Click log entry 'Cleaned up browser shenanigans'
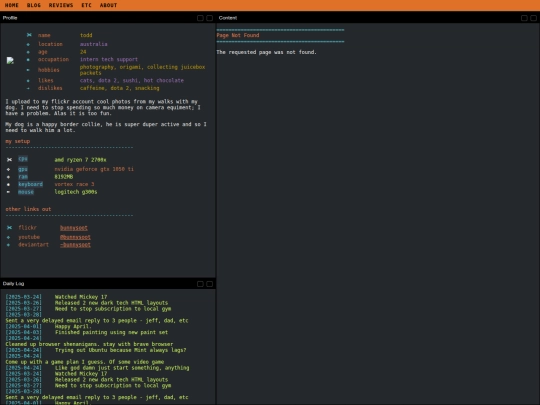The image size is (540, 405). click(89, 344)
